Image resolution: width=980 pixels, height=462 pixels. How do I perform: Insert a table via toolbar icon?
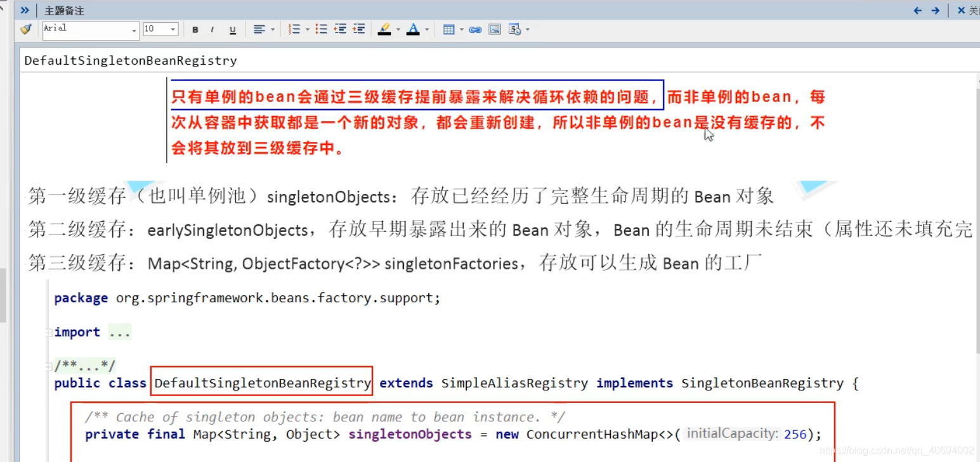449,29
